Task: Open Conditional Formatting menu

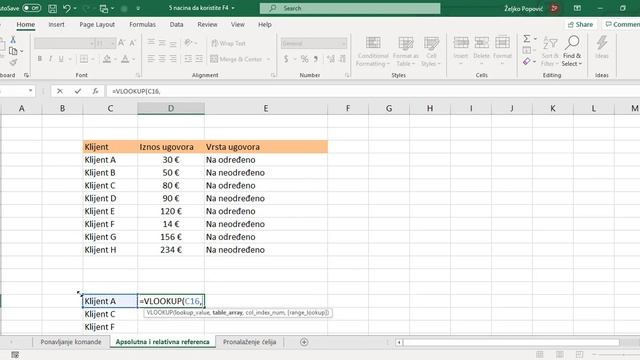Action: pyautogui.click(x=373, y=51)
